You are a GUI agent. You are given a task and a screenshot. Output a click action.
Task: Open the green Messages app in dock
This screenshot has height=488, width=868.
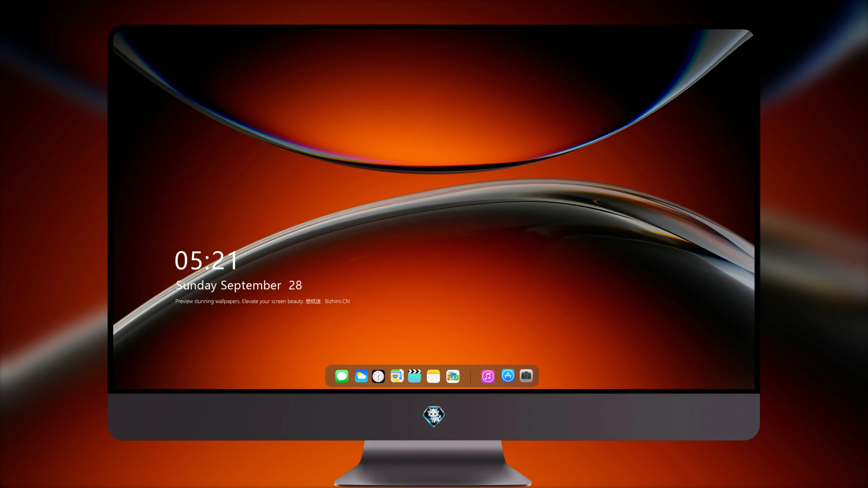(x=342, y=376)
